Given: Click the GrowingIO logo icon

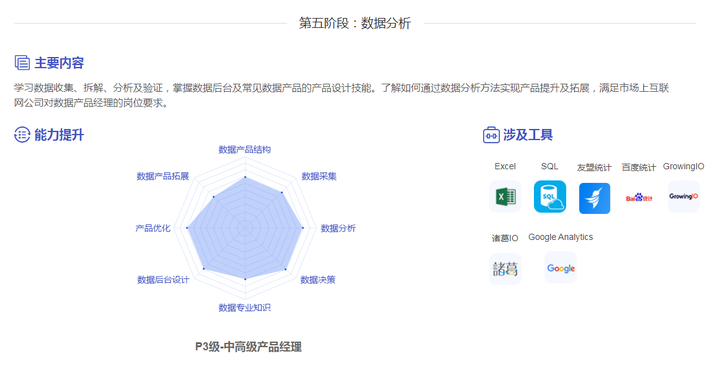Looking at the screenshot, I should (683, 197).
